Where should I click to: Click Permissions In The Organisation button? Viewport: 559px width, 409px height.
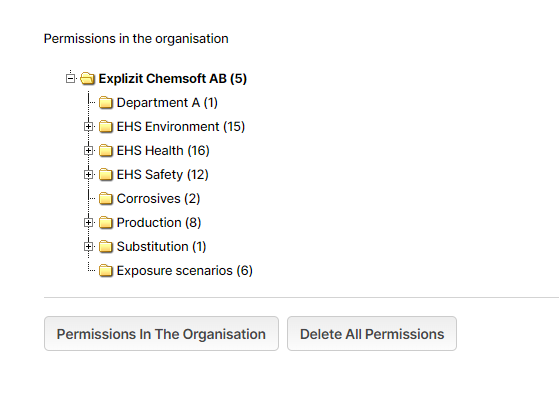161,334
